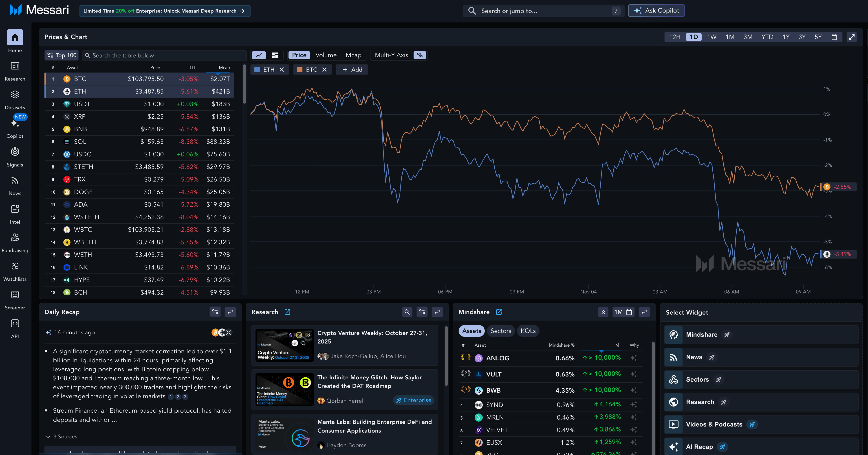The height and width of the screenshot is (455, 868).
Task: Click the Ask Copilot button
Action: 656,11
